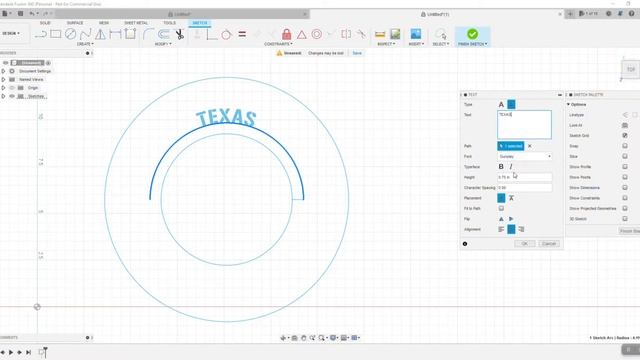This screenshot has height=360, width=640.
Task: Select the Fillet modify tool
Action: (x=148, y=34)
